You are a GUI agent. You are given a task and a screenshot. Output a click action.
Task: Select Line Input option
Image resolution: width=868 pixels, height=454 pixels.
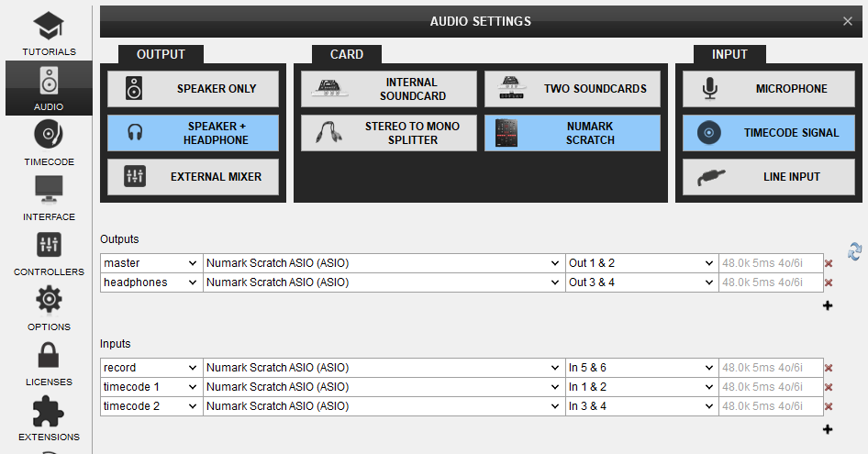(x=768, y=176)
